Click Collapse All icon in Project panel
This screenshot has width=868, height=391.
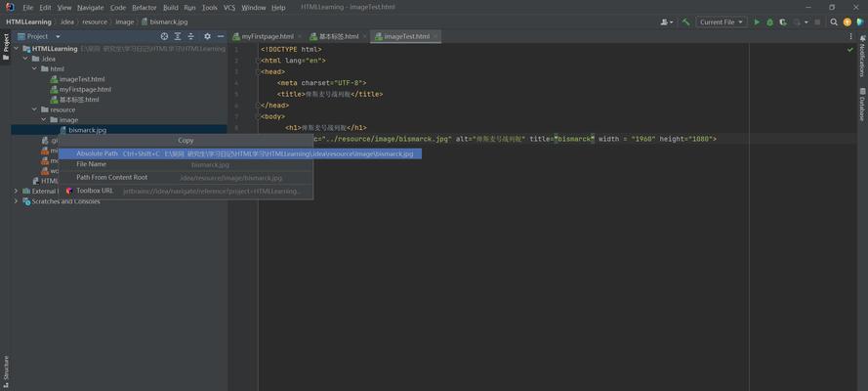tap(191, 36)
